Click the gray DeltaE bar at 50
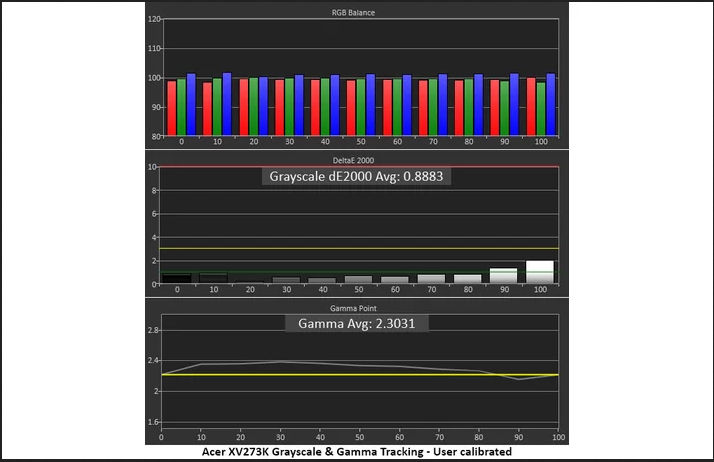 tap(358, 280)
